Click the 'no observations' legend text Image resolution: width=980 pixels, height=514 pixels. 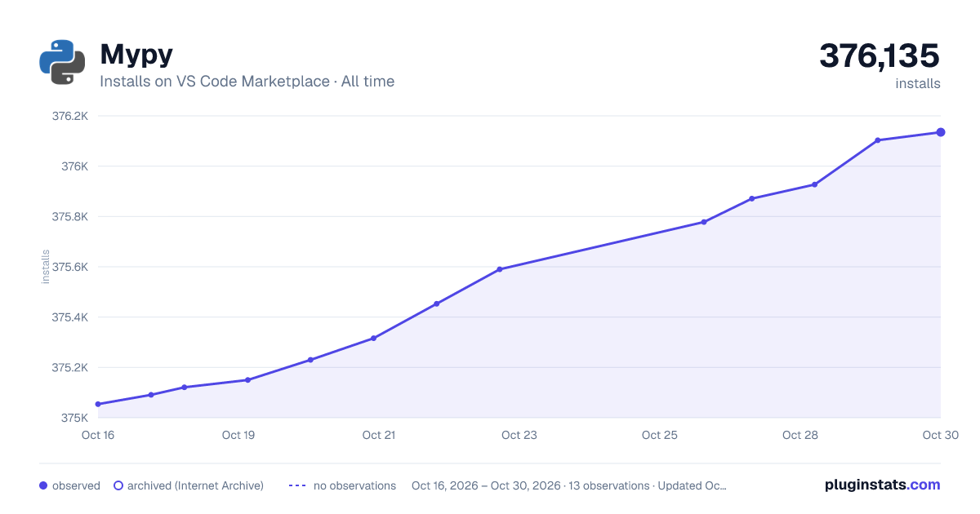point(354,485)
